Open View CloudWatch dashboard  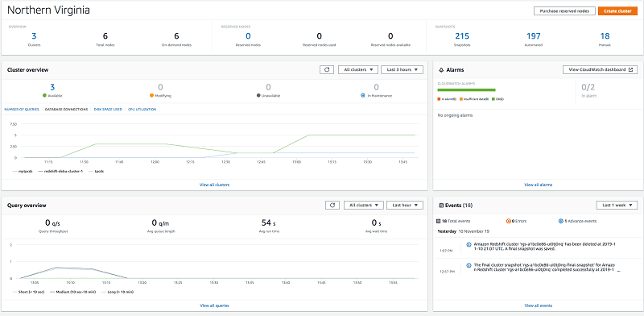[x=600, y=69]
